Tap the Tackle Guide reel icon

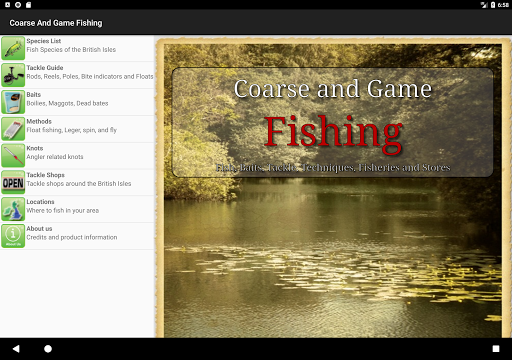tap(13, 75)
